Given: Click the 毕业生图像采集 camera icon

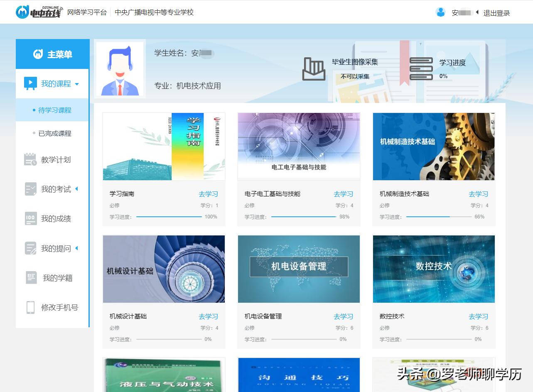Looking at the screenshot, I should tap(314, 68).
